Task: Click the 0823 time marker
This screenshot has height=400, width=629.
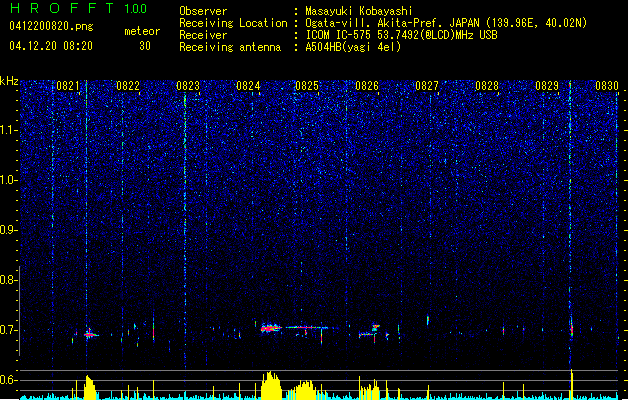Action: coord(188,86)
